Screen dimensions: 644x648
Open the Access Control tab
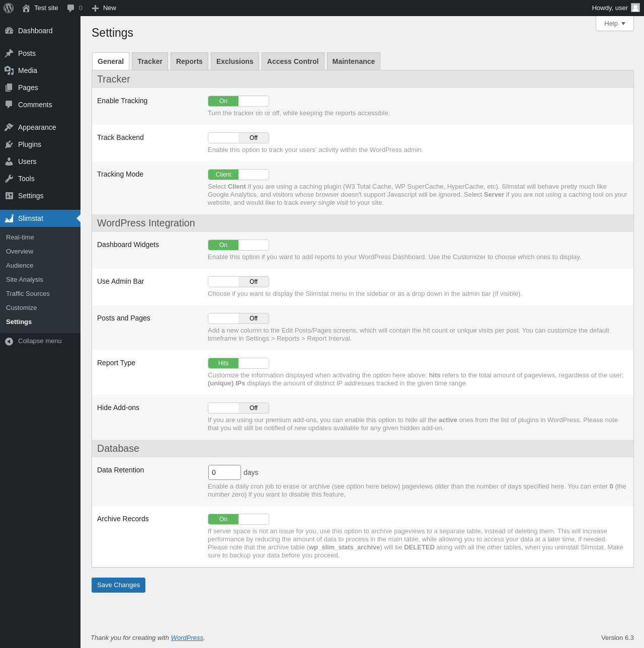click(293, 61)
